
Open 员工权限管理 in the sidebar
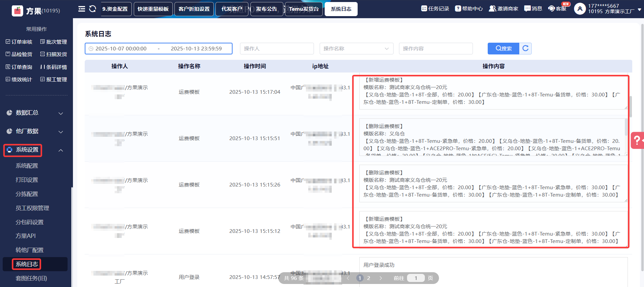tap(32, 208)
